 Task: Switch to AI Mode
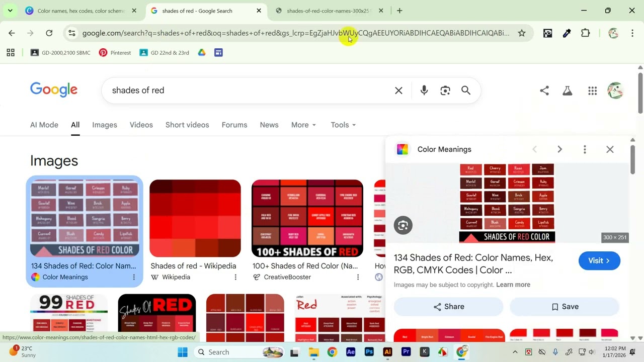(x=44, y=125)
